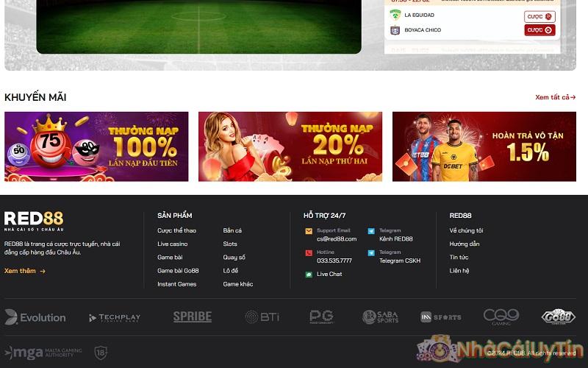
Task: Click the Evolution provider logo
Action: [35, 317]
